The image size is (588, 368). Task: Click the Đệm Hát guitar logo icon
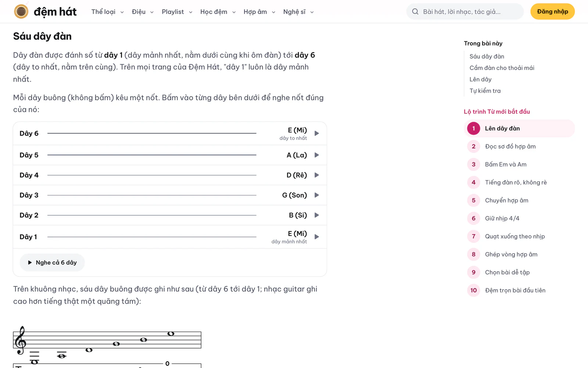click(x=21, y=11)
